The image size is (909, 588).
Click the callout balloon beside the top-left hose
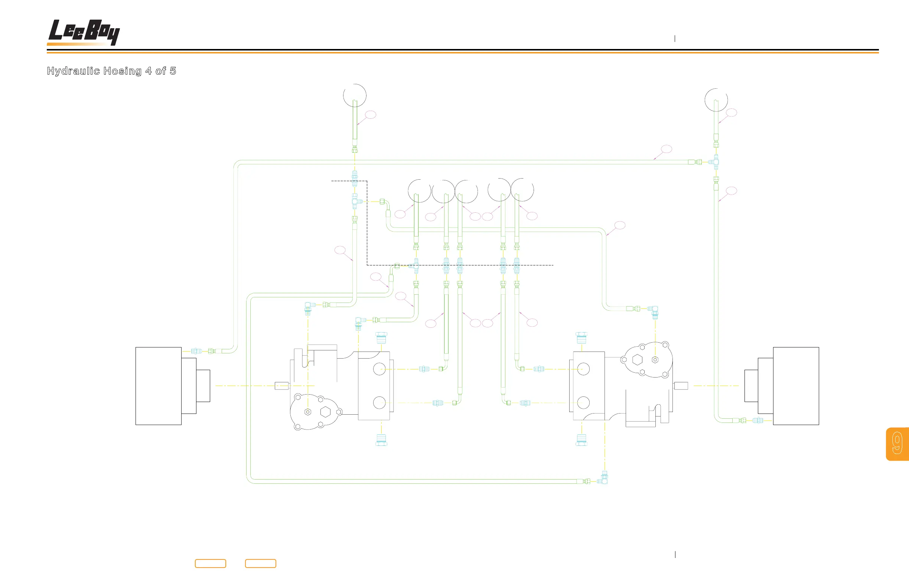click(x=371, y=115)
